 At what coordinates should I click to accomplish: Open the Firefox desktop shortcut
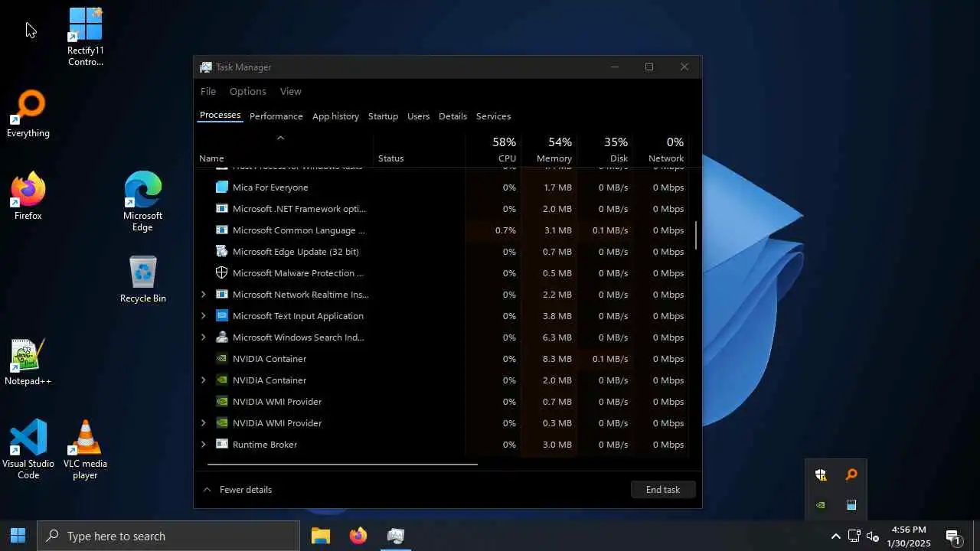pyautogui.click(x=28, y=197)
